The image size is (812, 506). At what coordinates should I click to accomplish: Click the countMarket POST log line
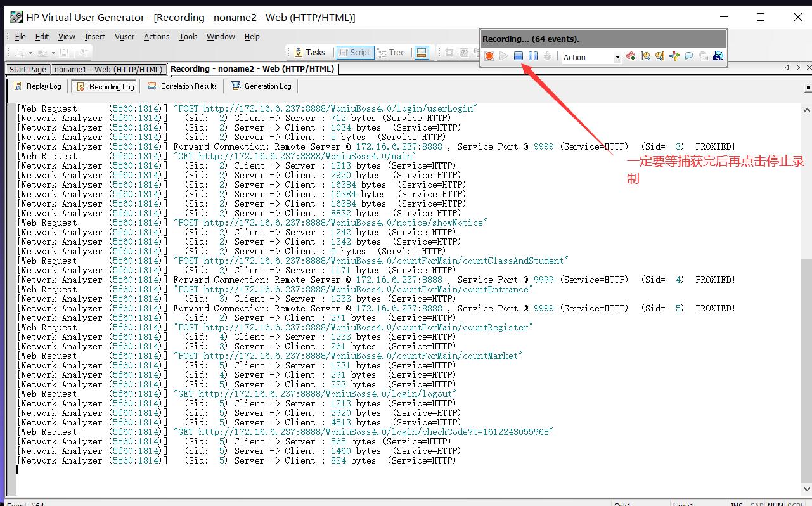(270, 356)
